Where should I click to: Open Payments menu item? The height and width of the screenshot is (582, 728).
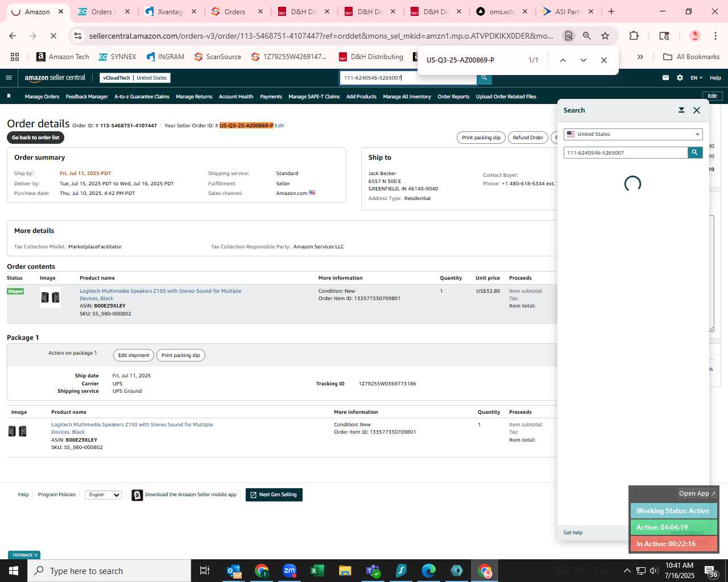coord(271,97)
